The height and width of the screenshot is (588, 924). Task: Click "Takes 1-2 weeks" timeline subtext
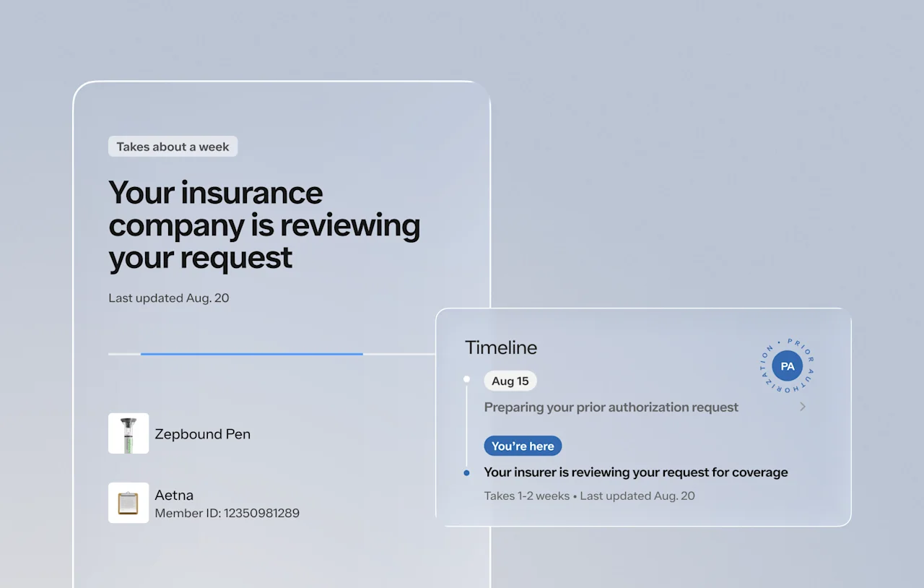coord(526,496)
